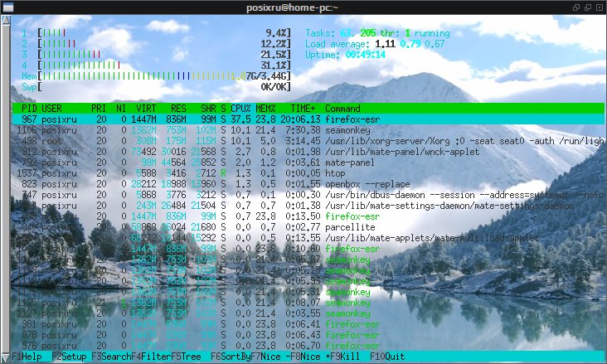Click the Mem usage meter bar
This screenshot has width=607, height=364.
tap(157, 76)
